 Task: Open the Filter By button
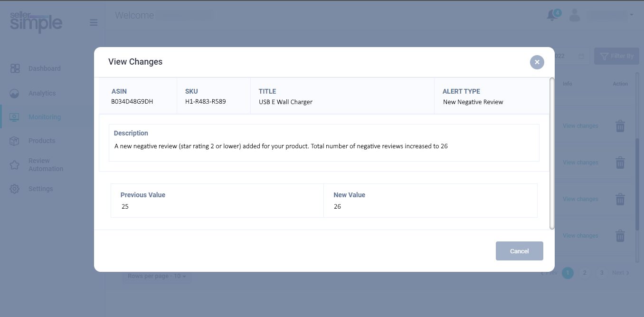point(616,56)
